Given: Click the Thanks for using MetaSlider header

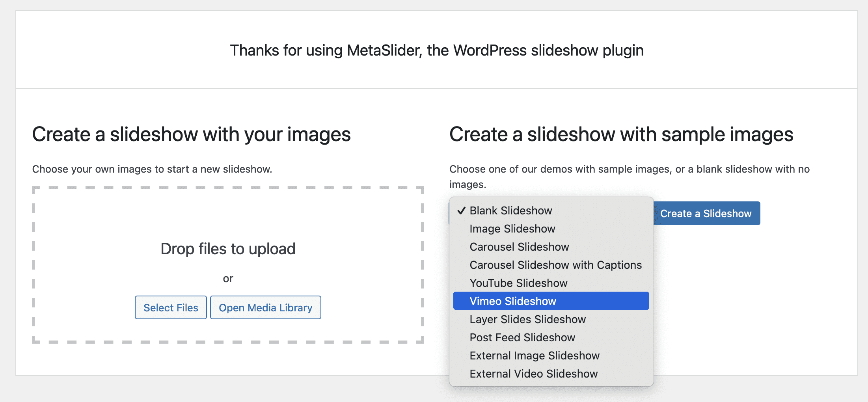Looking at the screenshot, I should click(x=436, y=50).
